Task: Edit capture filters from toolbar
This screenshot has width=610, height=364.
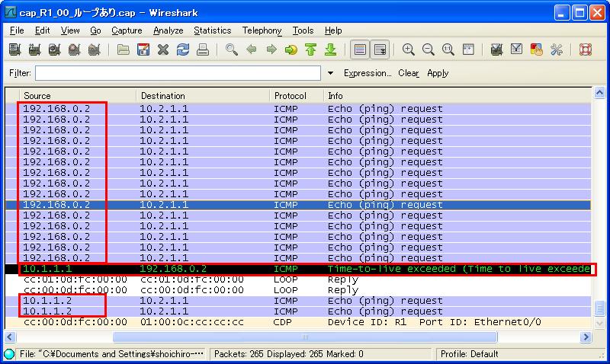Action: click(496, 49)
